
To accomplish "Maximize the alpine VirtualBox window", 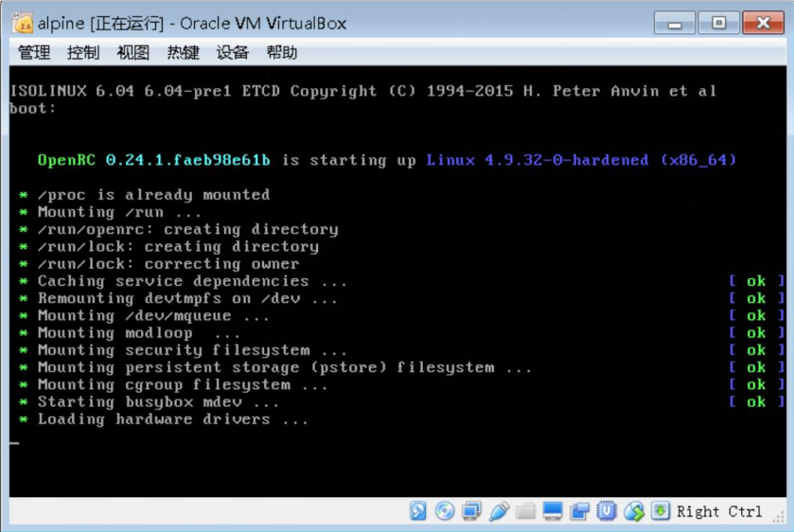I will point(718,24).
